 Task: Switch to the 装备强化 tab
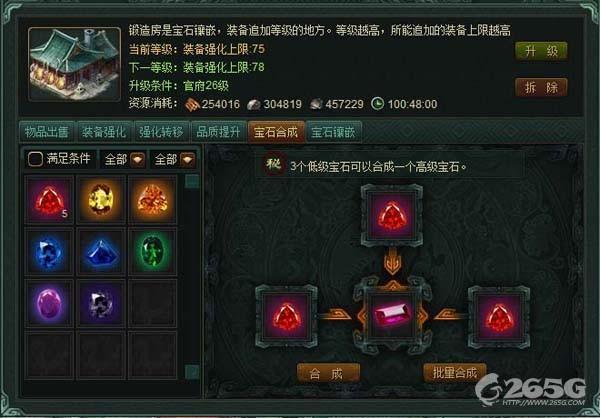103,132
